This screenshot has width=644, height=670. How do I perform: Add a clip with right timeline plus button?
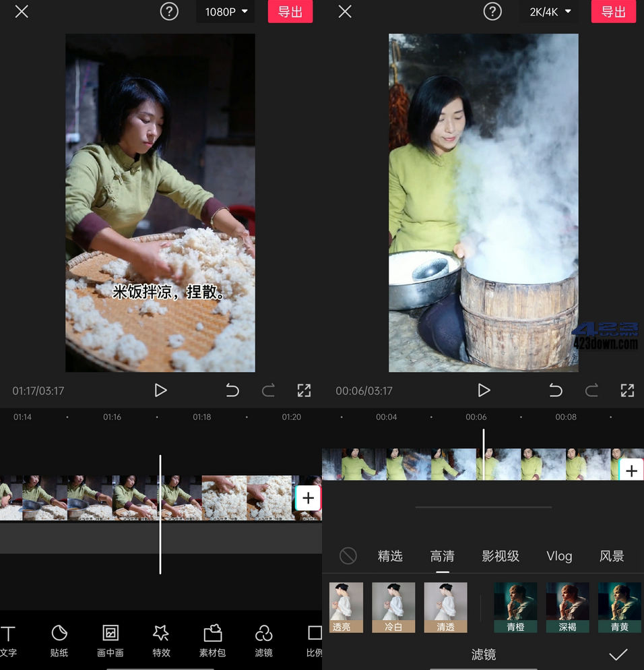631,470
